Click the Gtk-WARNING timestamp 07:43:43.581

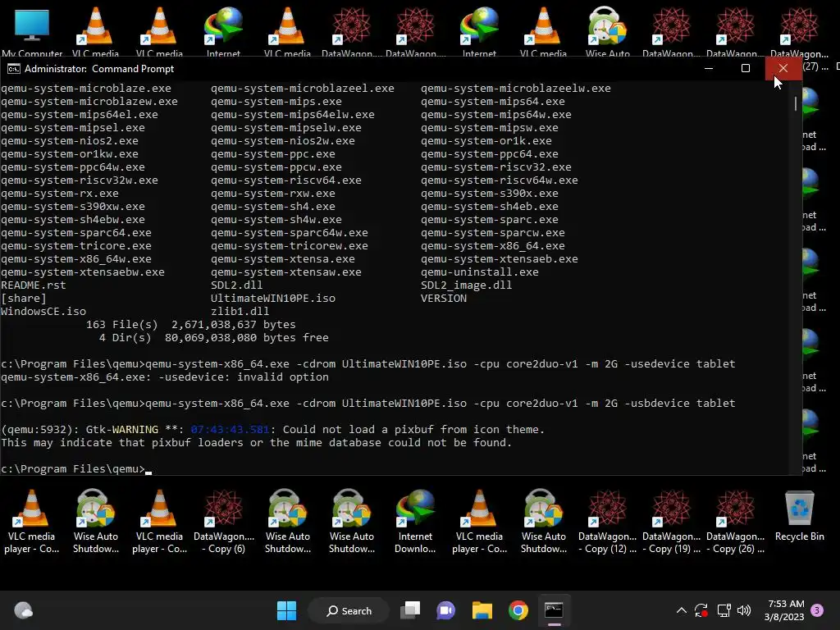click(x=230, y=430)
